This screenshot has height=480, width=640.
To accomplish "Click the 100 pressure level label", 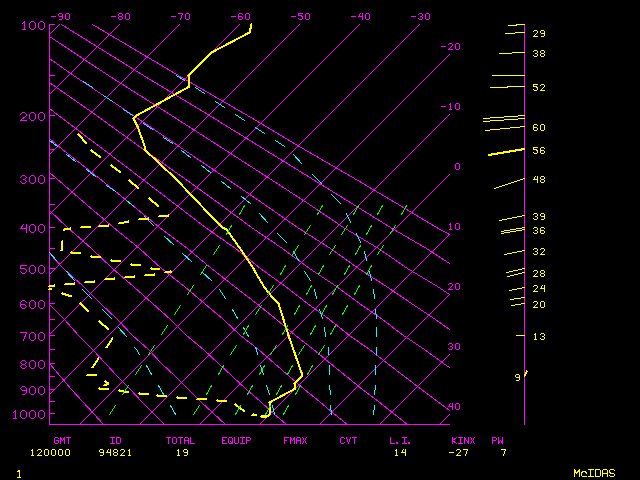I will pyautogui.click(x=33, y=25).
